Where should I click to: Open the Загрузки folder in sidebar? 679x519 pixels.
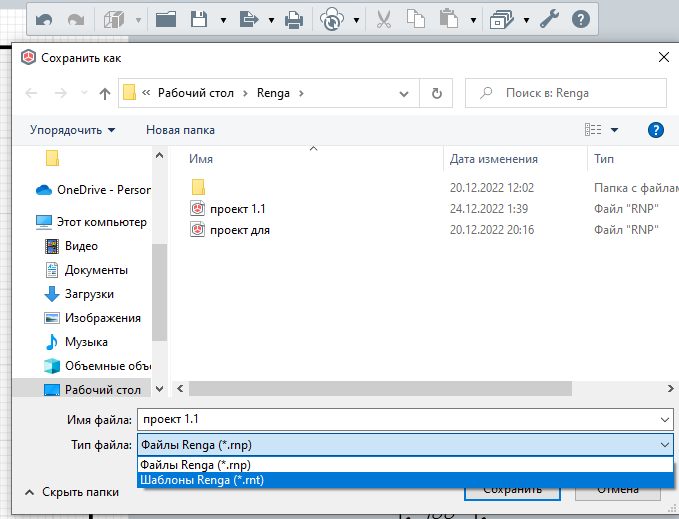[x=79, y=294]
